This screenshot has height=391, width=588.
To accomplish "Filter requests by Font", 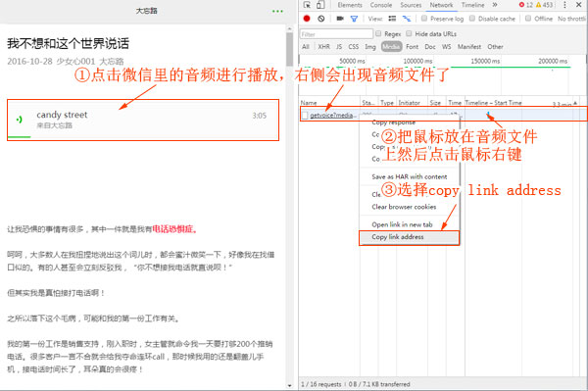I will click(413, 47).
